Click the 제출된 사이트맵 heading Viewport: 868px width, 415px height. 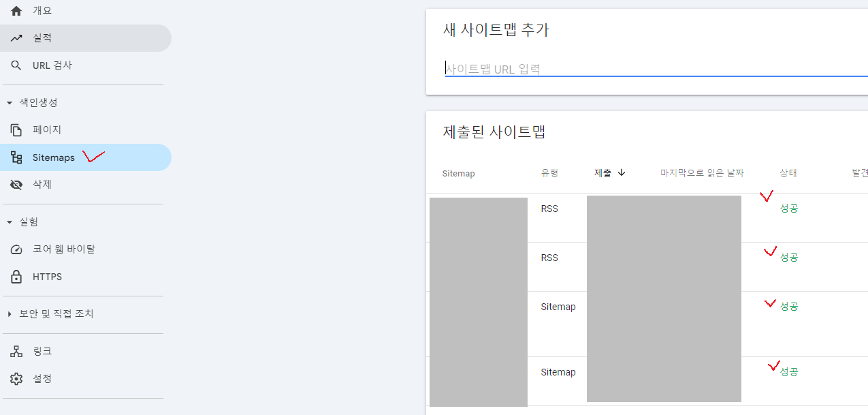point(494,132)
